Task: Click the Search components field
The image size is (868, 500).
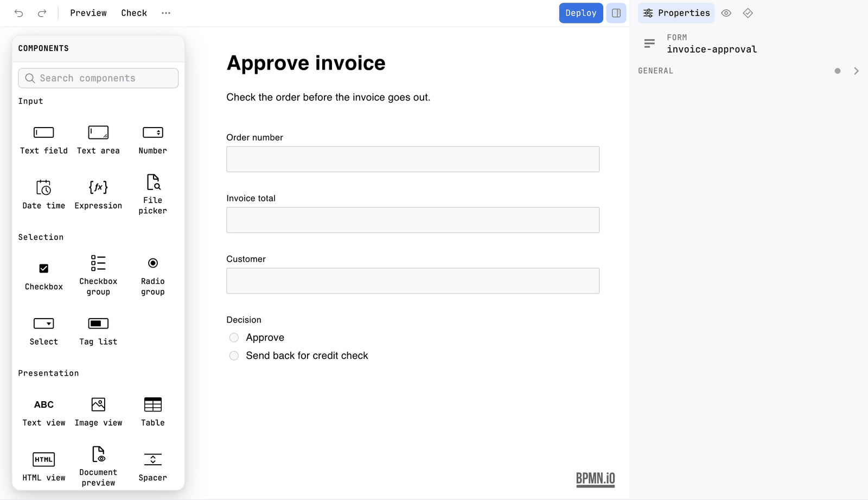Action: tap(98, 78)
